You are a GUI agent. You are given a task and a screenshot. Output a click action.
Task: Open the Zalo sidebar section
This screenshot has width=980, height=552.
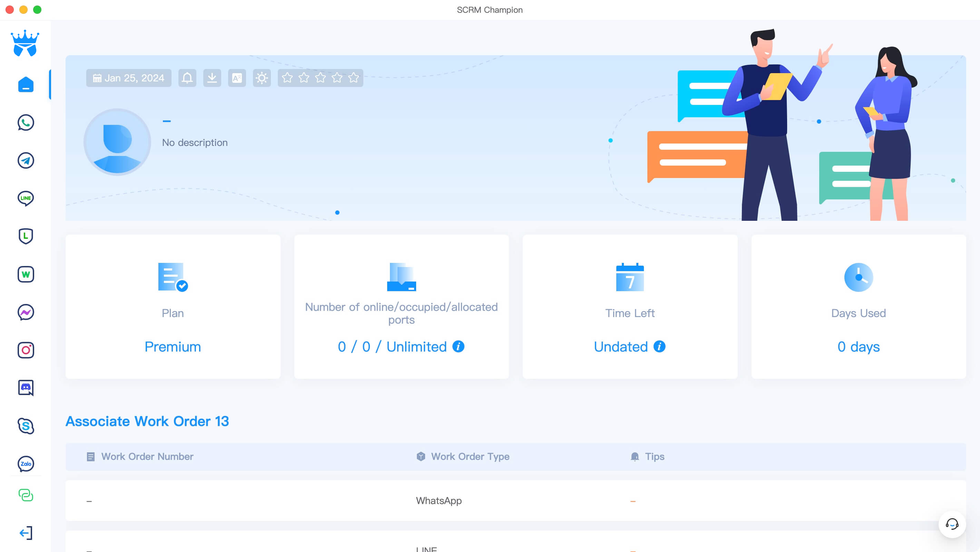(x=26, y=464)
